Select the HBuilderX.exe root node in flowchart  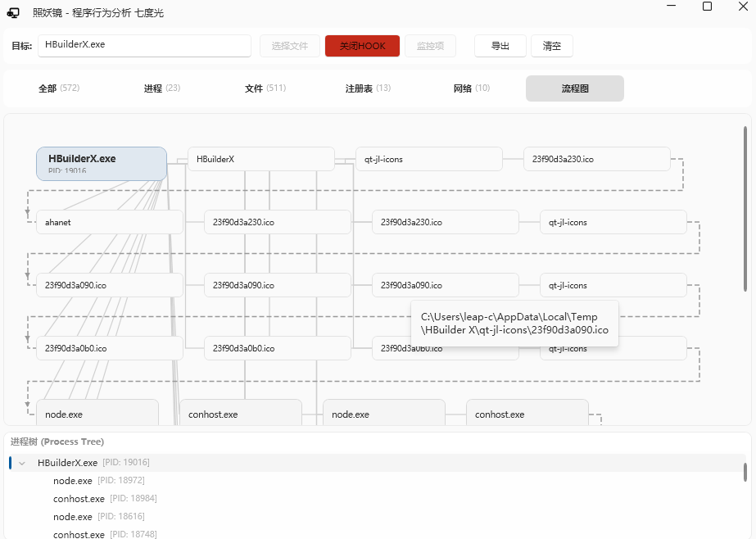(x=102, y=164)
